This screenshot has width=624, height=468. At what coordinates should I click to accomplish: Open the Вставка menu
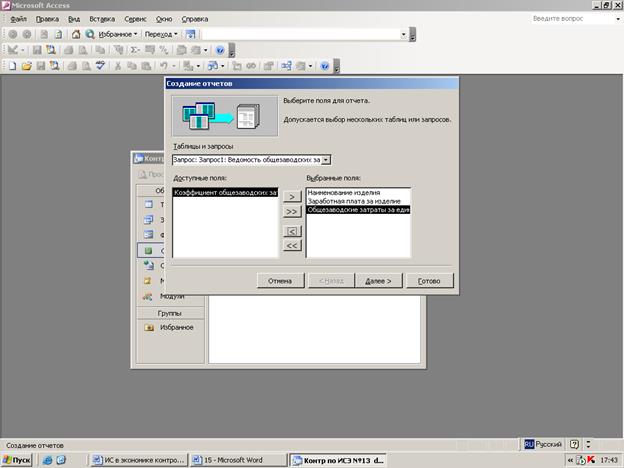coord(102,19)
